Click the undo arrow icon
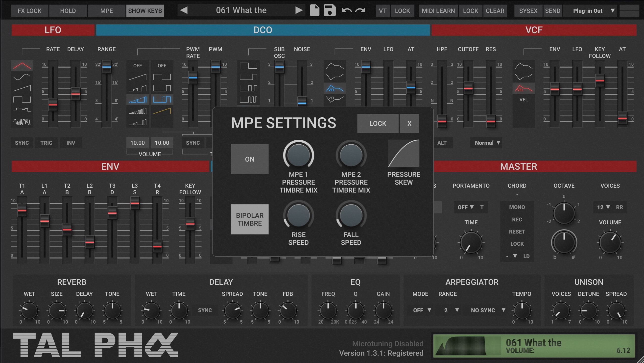This screenshot has height=363, width=644. pos(347,10)
